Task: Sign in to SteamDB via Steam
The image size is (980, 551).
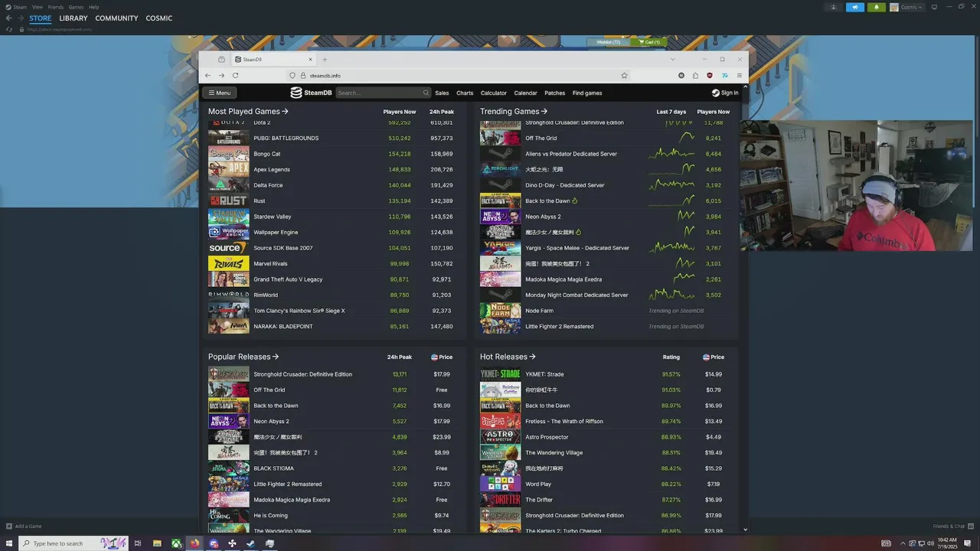Action: (725, 93)
